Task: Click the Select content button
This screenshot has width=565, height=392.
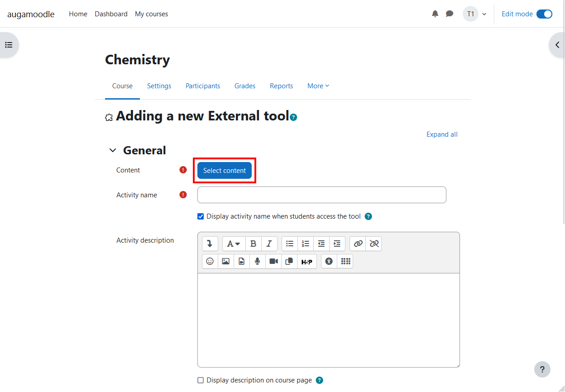Action: click(x=225, y=170)
